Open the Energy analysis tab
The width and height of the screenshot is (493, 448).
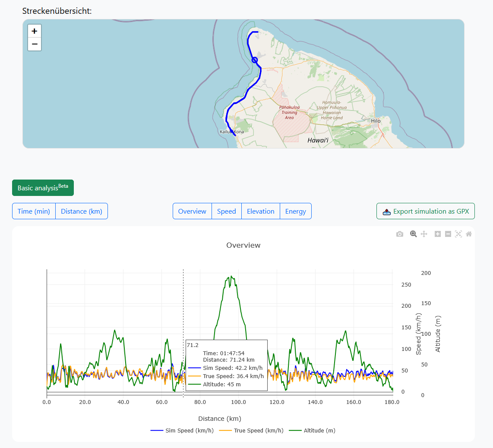click(296, 211)
